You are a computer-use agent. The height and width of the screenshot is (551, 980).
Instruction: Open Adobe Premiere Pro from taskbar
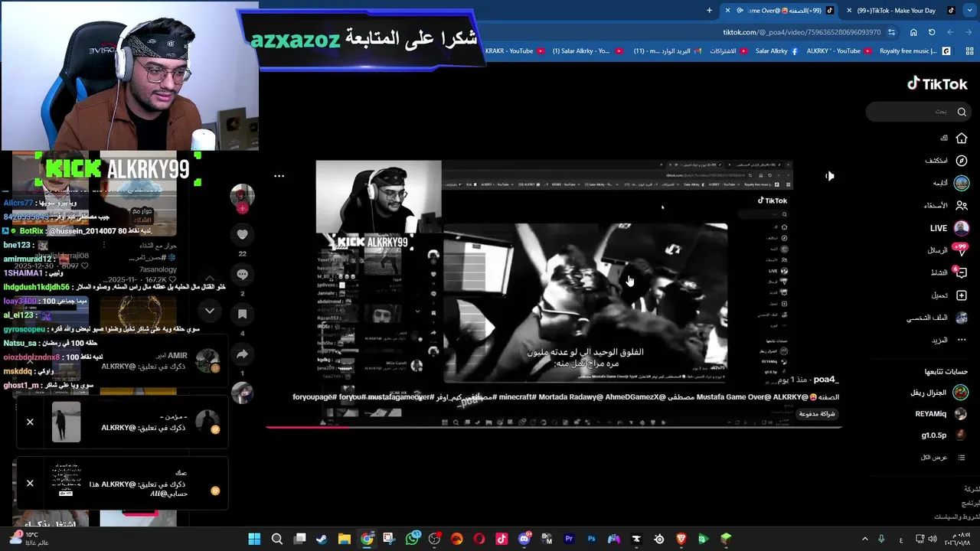[569, 539]
